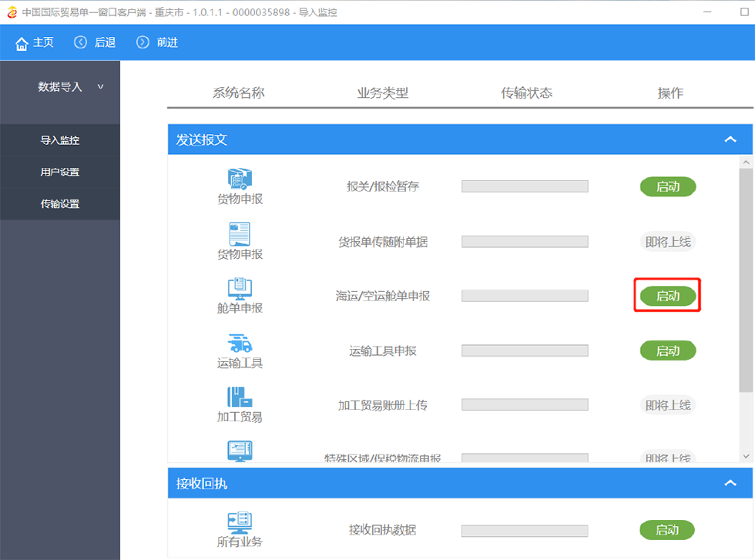Select the 舱单申报 manifest declaration icon
755x560 pixels.
[240, 288]
